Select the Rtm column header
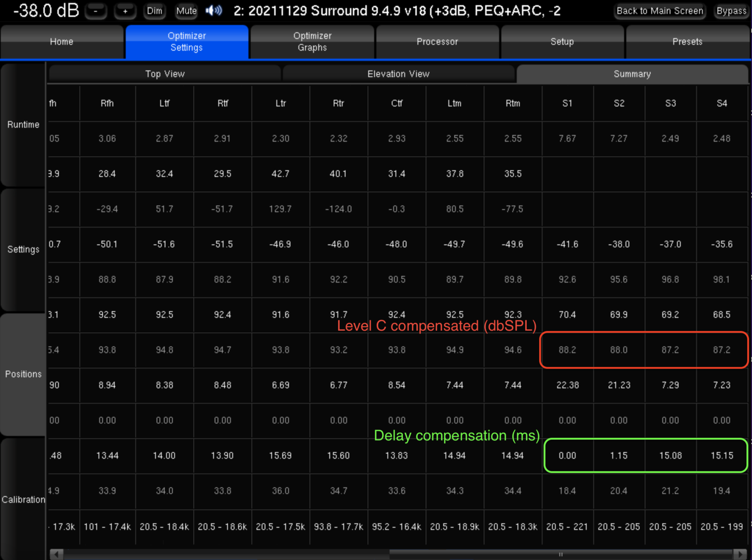Screen dimensions: 752x560 point(513,103)
